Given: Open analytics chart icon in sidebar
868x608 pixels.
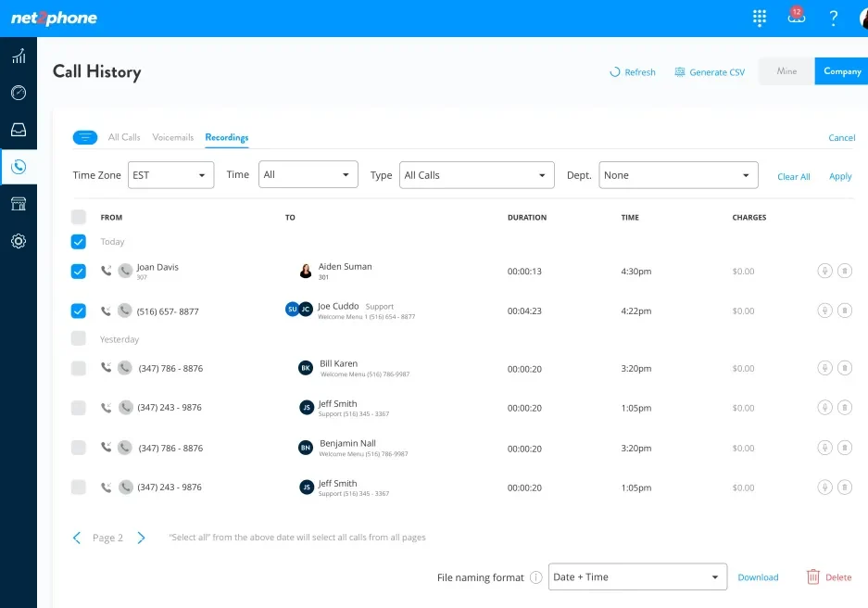Looking at the screenshot, I should [x=19, y=57].
